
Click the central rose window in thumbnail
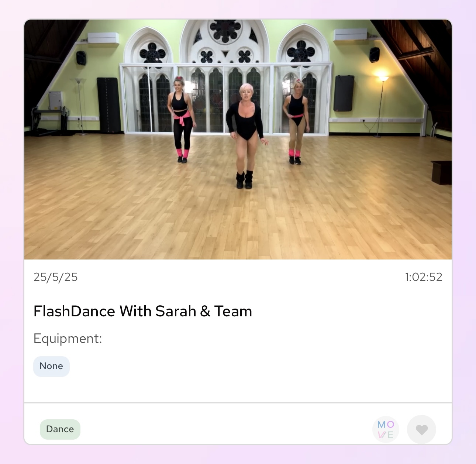[x=225, y=31]
